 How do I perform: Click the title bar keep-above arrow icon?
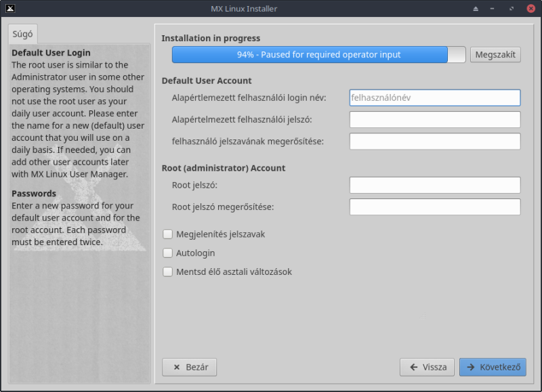tap(476, 9)
